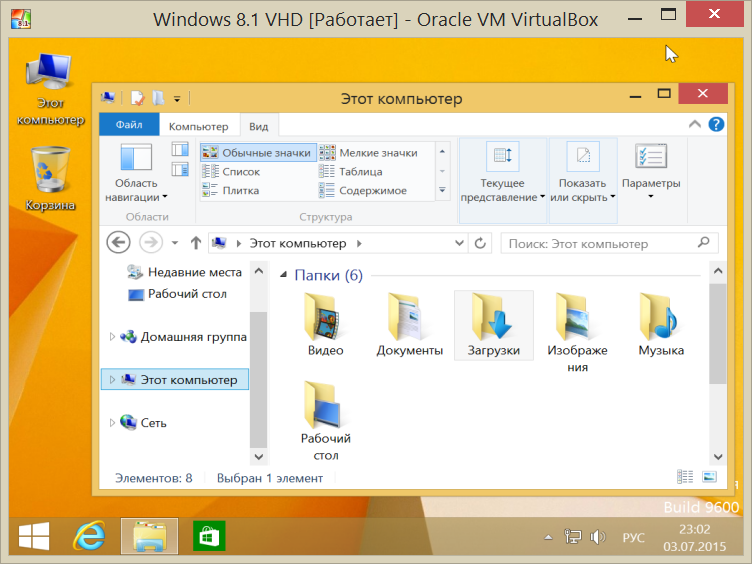Image resolution: width=752 pixels, height=564 pixels.
Task: Select Сеть in navigation pane
Action: pos(143,423)
